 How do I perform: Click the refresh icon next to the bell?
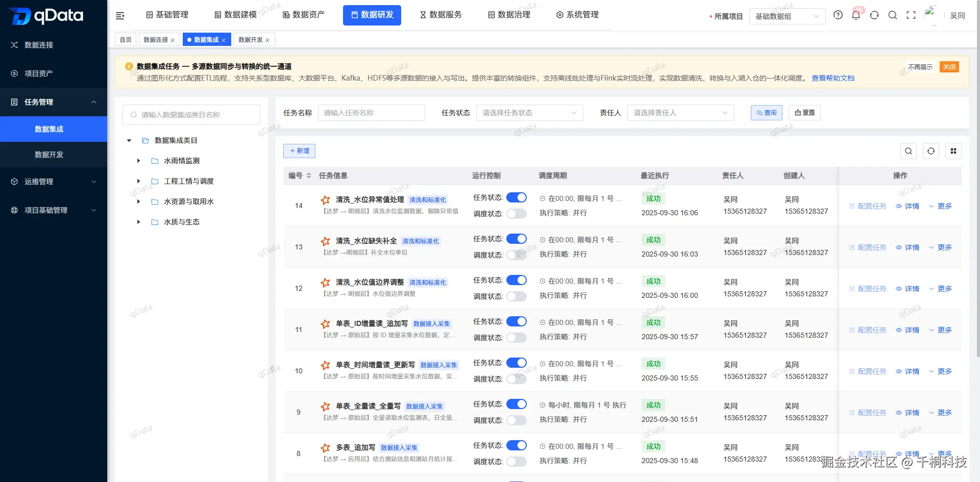874,15
